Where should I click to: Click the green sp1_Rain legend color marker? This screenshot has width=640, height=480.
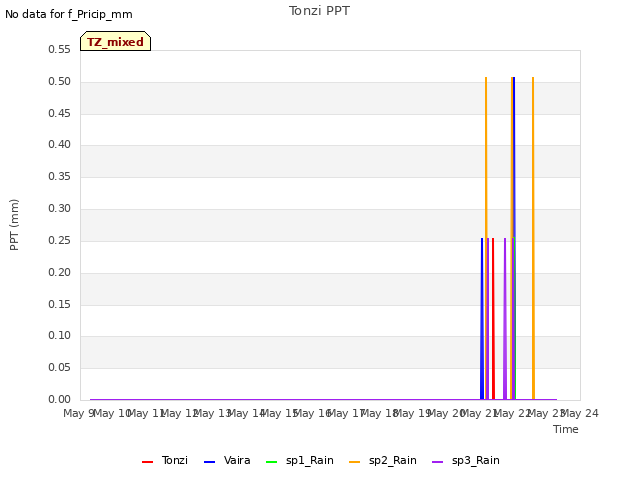click(271, 462)
